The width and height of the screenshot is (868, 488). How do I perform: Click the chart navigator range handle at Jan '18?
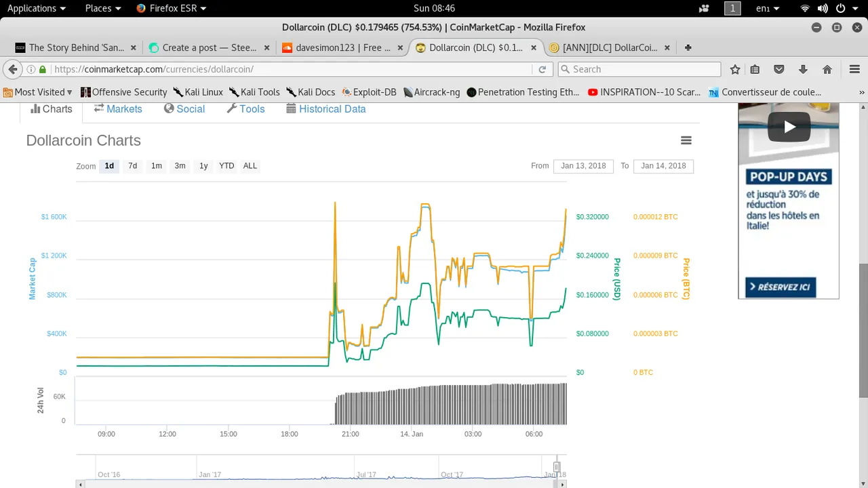pyautogui.click(x=556, y=467)
